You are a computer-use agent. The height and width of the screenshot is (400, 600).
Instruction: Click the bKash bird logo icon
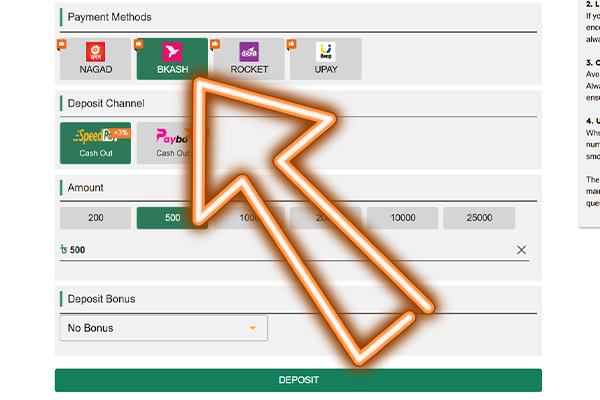click(172, 52)
